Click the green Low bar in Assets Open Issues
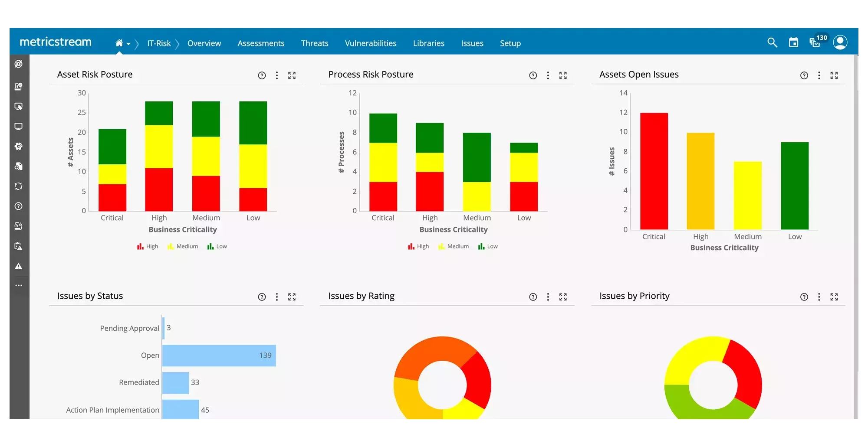 (x=795, y=186)
